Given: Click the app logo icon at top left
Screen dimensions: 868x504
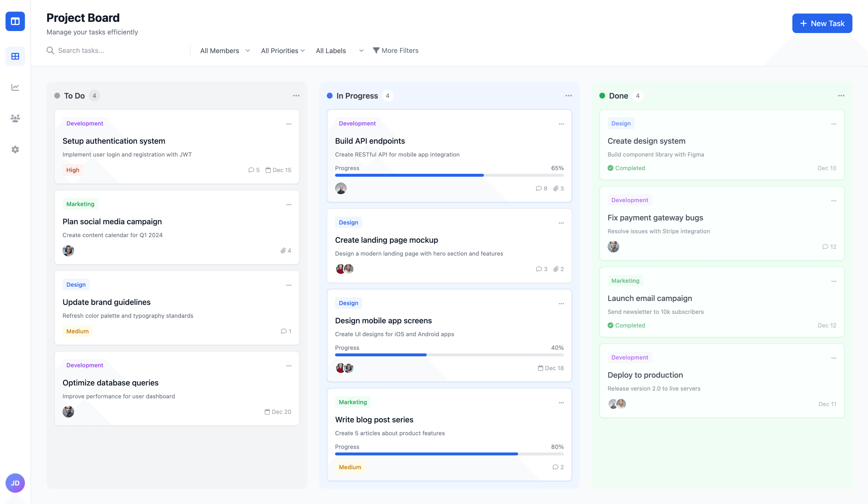Looking at the screenshot, I should coord(15,21).
